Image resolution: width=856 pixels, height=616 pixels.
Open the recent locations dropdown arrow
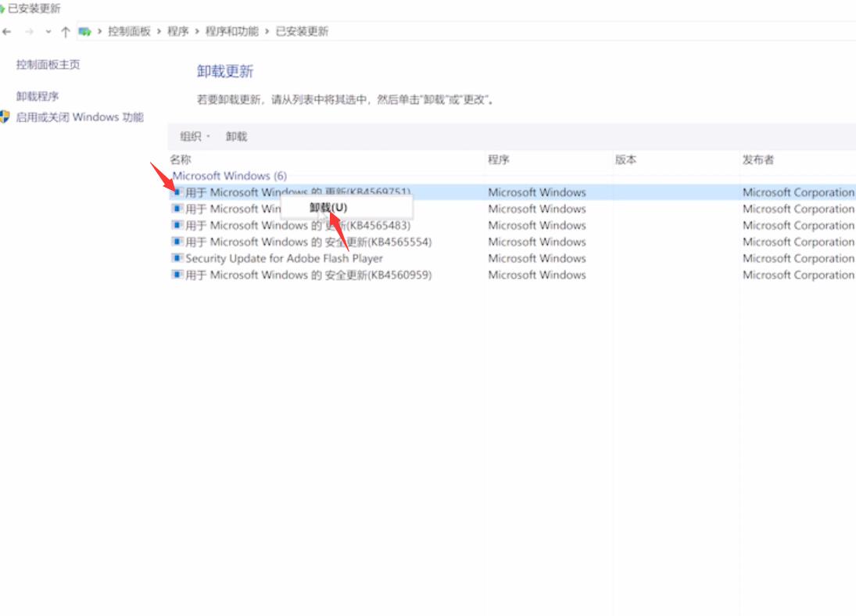(x=48, y=32)
